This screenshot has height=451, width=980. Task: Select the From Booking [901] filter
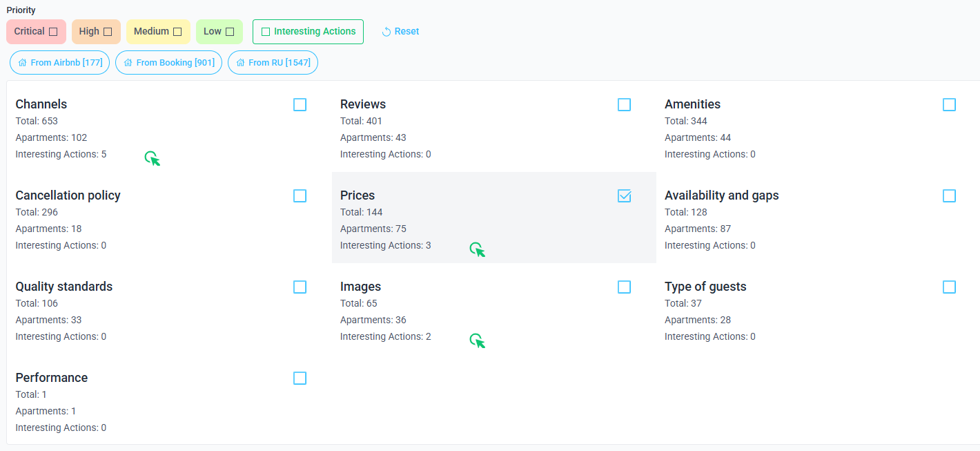coord(168,63)
